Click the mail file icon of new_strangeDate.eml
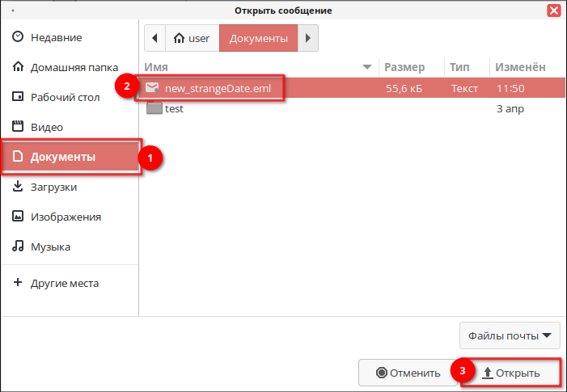This screenshot has height=392, width=567. [153, 88]
